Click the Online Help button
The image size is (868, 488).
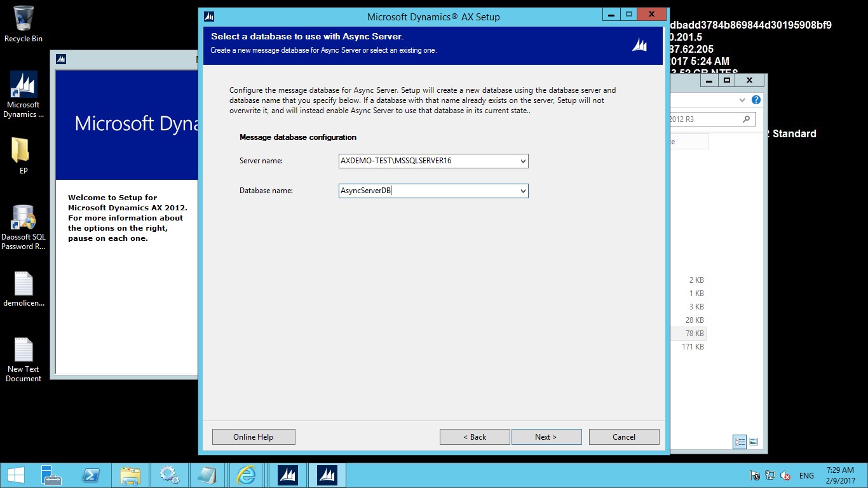point(254,437)
